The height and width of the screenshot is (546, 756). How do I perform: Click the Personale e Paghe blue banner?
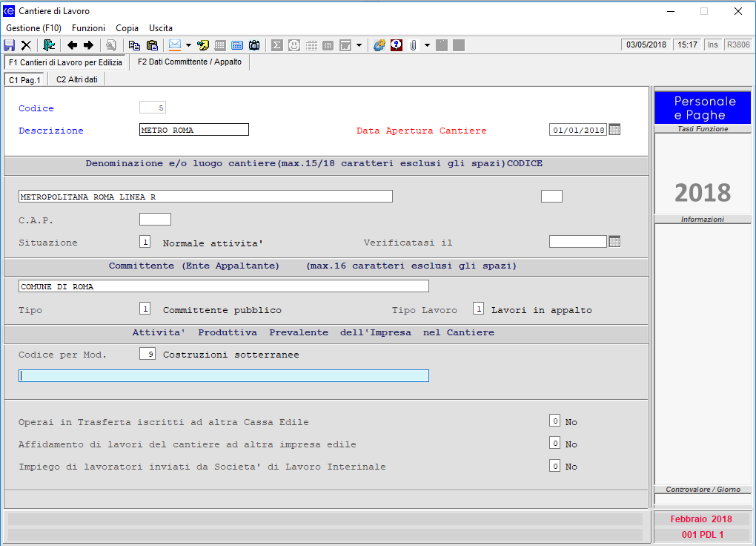pos(703,108)
